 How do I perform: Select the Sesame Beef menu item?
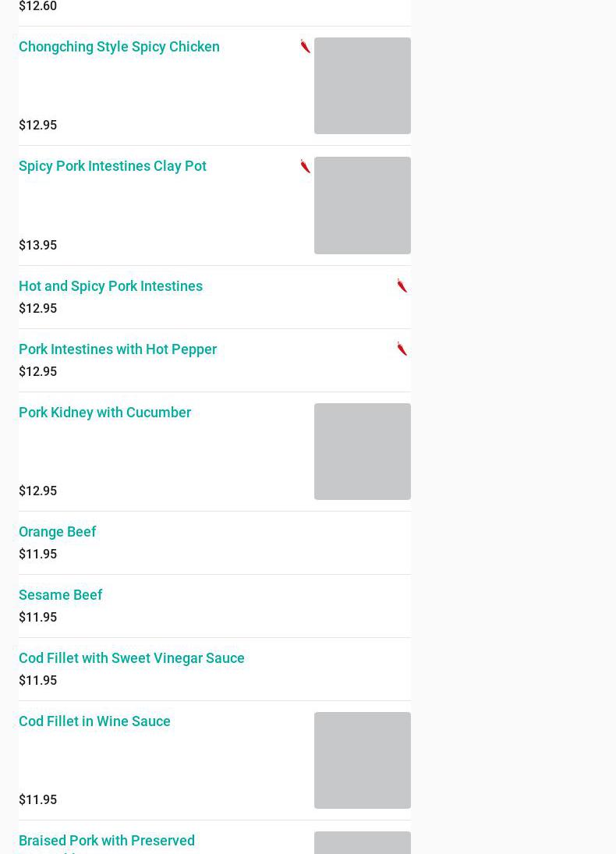pos(61,595)
